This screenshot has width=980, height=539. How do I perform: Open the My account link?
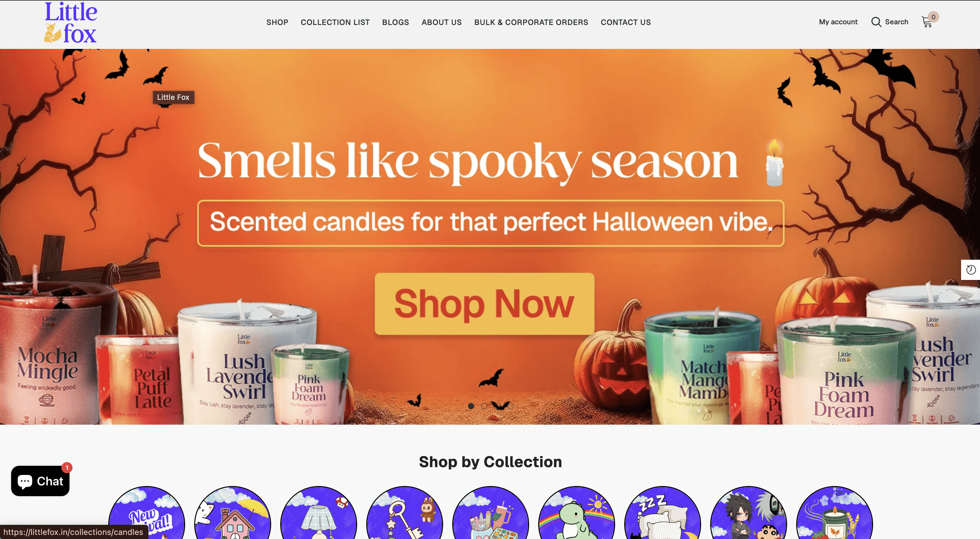coord(838,22)
